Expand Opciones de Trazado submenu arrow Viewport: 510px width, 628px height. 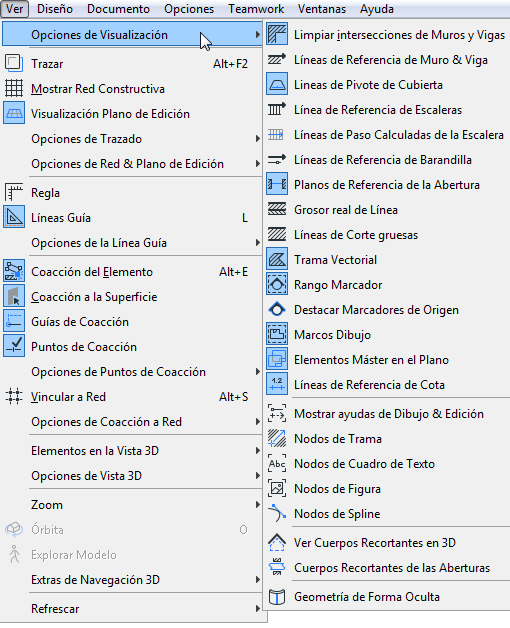tap(258, 139)
